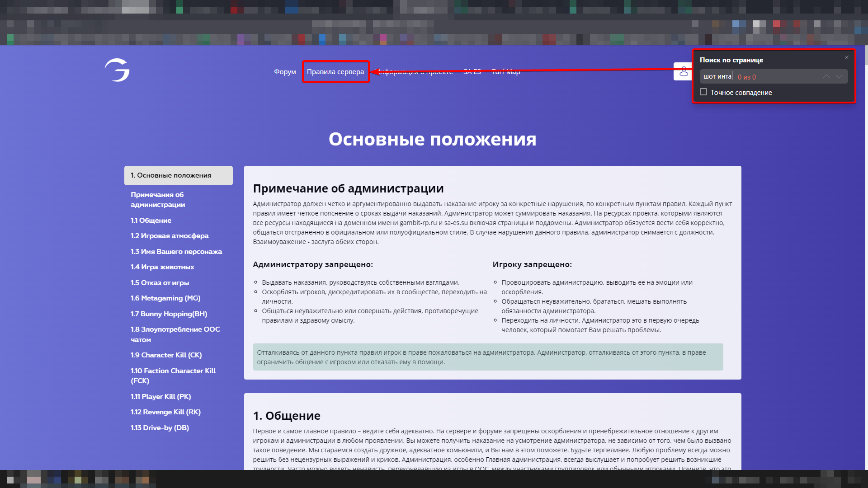
Task: Click the Gambit G logo
Action: click(117, 70)
